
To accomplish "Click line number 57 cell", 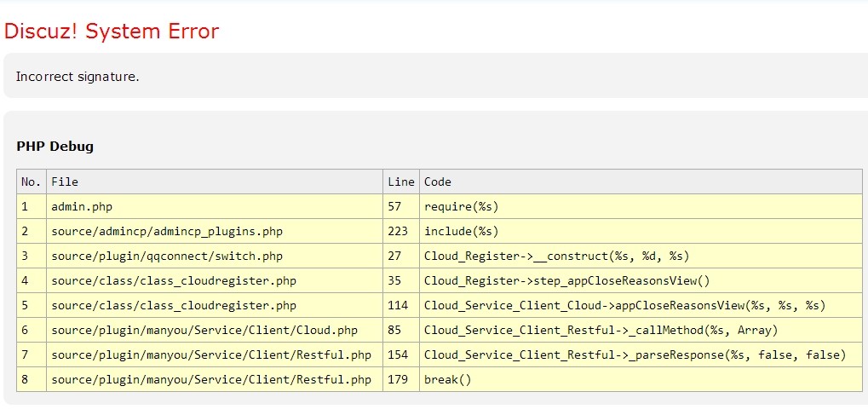I will (394, 206).
